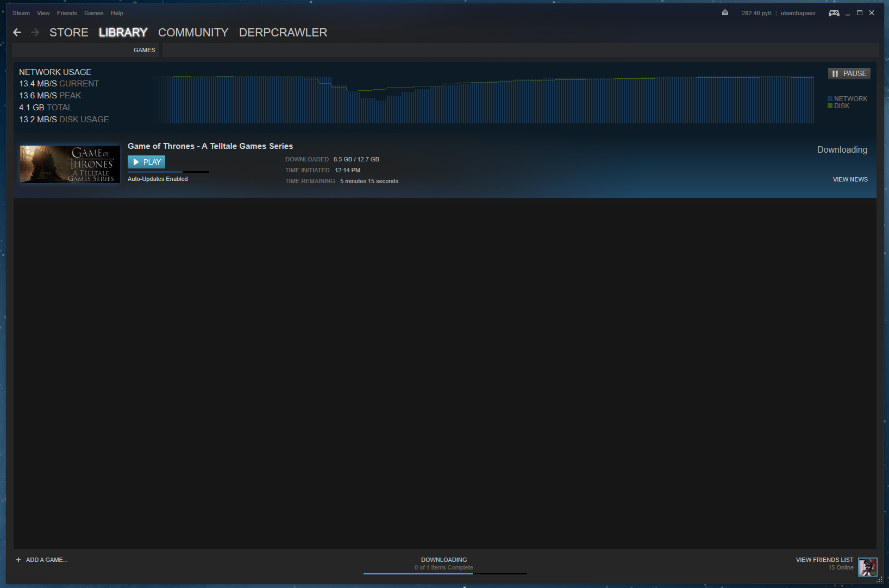Click the network usage graph
889x588 pixels.
click(x=481, y=99)
